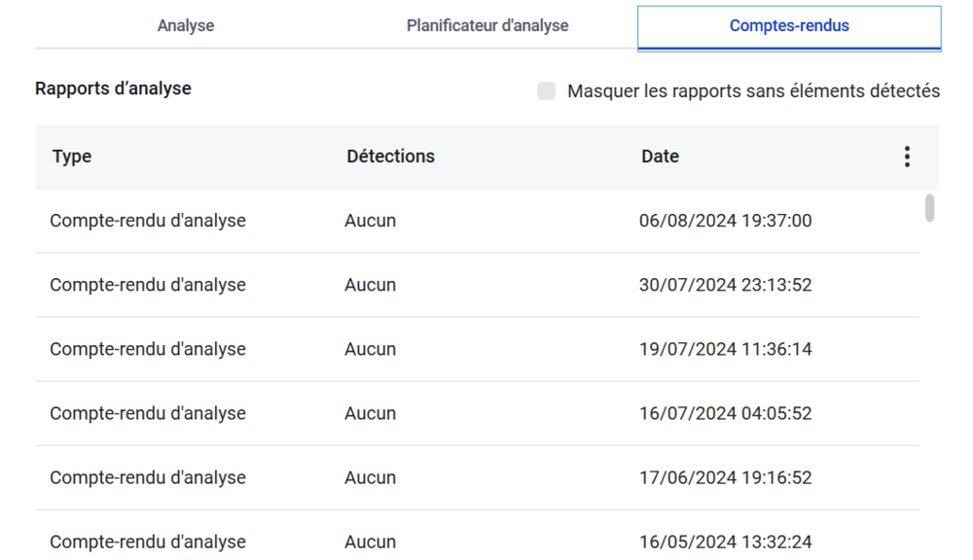The width and height of the screenshot is (973, 560).
Task: Click 'Compte-rendu d'analyse' in the 30/07/2024 row
Action: pyautogui.click(x=148, y=285)
